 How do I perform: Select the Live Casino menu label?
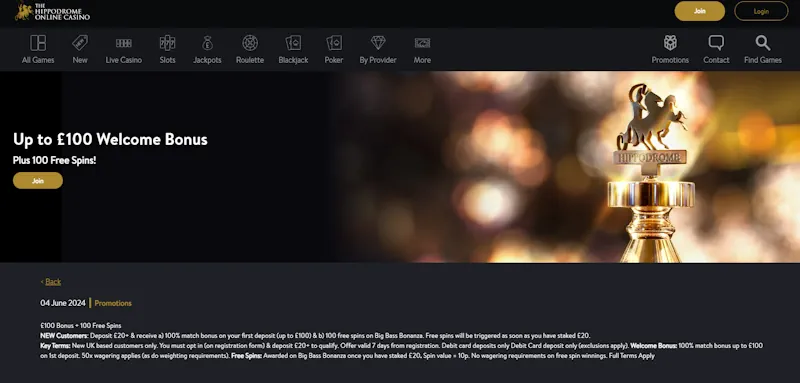click(123, 60)
